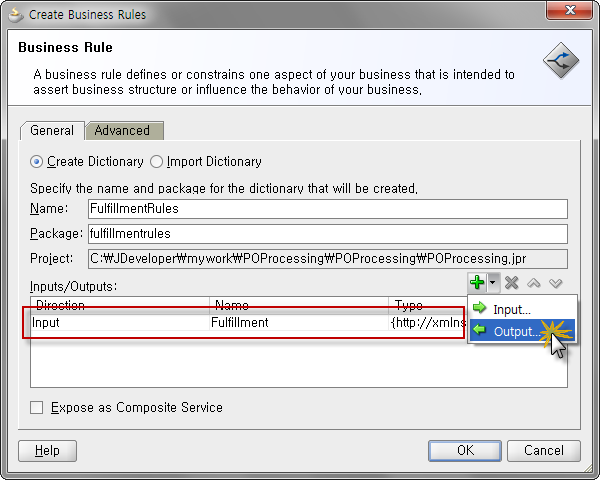The height and width of the screenshot is (480, 600).
Task: Choose Input... from the add menu
Action: click(522, 309)
